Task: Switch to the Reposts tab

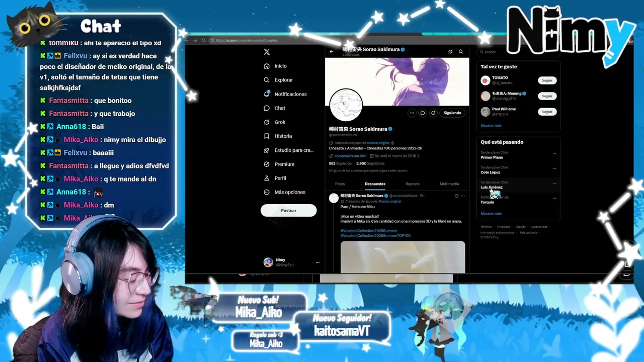Action: (413, 184)
